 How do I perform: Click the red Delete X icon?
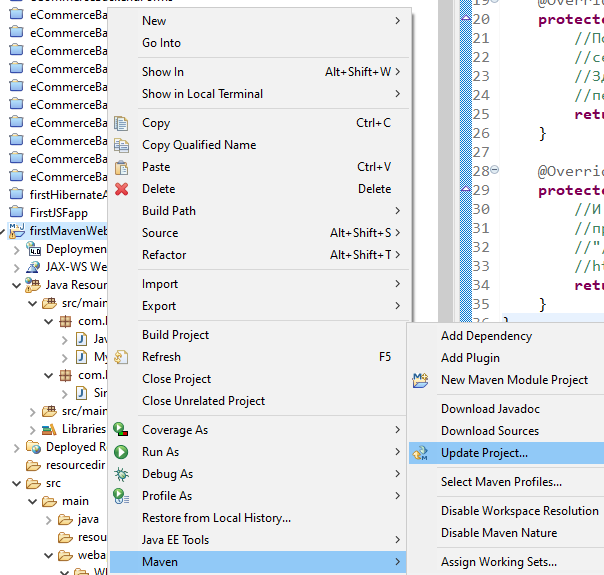[121, 189]
